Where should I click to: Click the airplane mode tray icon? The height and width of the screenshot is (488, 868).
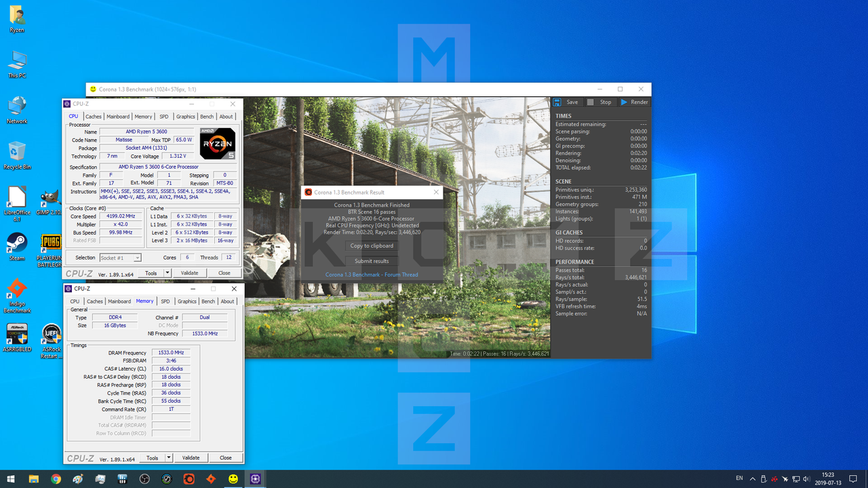pyautogui.click(x=785, y=479)
